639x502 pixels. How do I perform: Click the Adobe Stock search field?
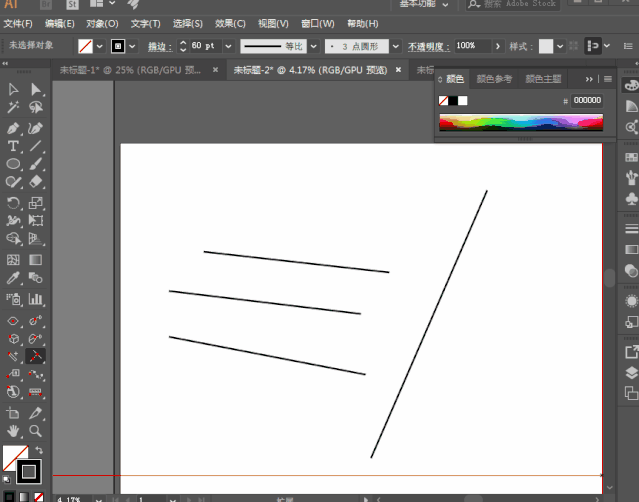point(513,4)
